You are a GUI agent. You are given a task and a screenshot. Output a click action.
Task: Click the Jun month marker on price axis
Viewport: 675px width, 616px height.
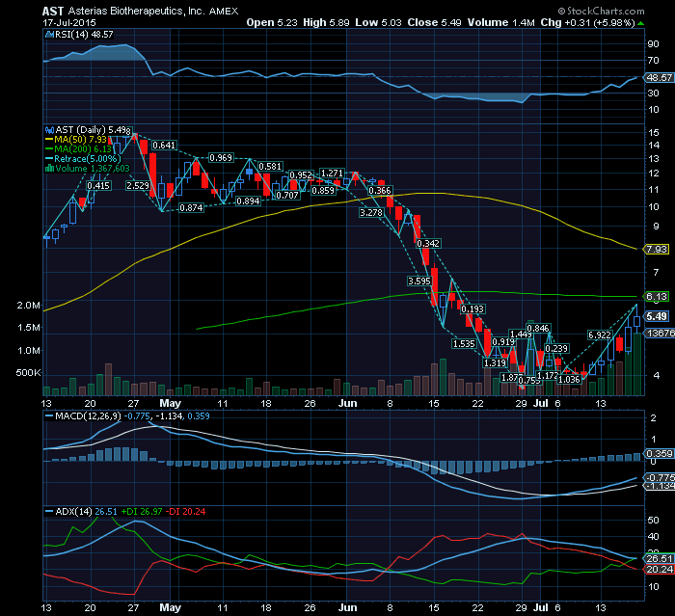[x=349, y=406]
